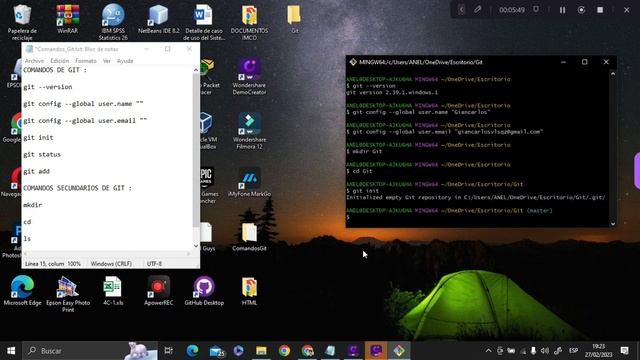Open Ver menu in Notepad
The image size is (640, 360).
(107, 61)
